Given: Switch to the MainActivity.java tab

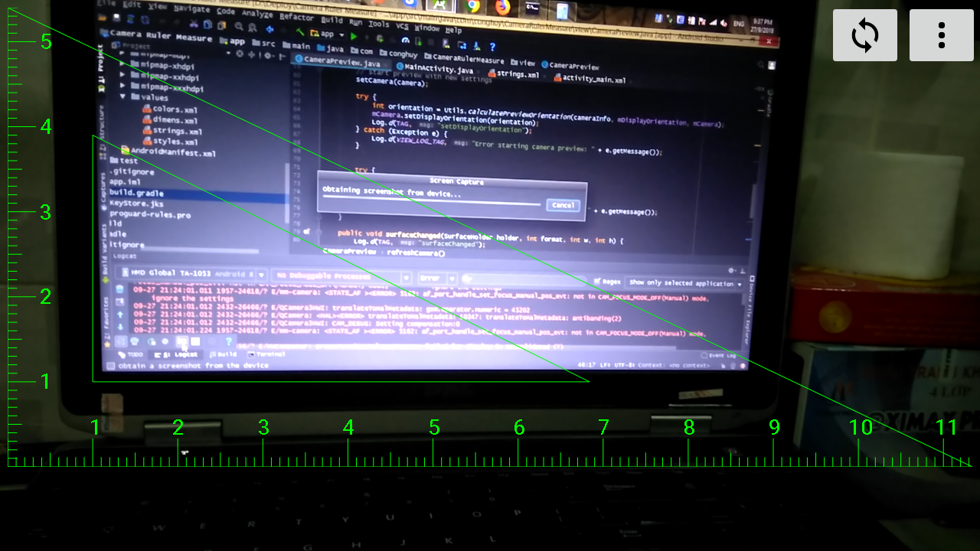Looking at the screenshot, I should click(434, 70).
